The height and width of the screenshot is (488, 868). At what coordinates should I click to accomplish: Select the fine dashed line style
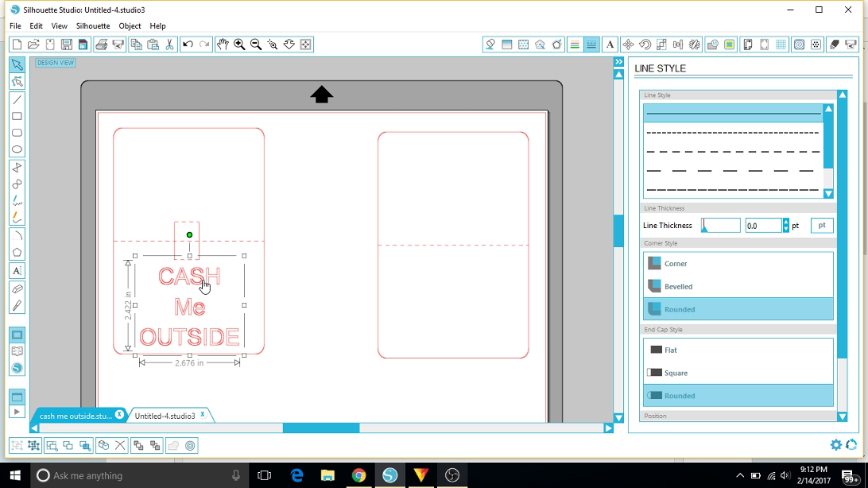pyautogui.click(x=734, y=133)
